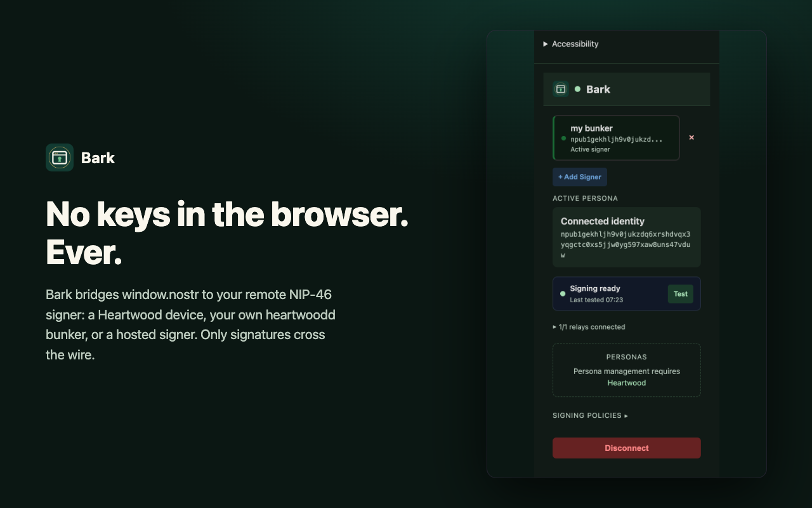Expand the 1/1 relays connected details

point(589,327)
